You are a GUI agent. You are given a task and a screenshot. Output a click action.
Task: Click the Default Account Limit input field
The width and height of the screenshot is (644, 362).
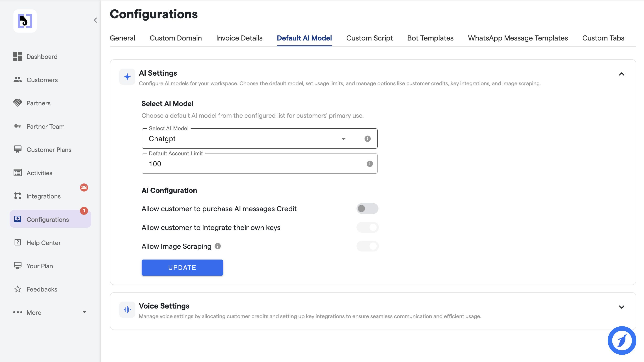coord(253,164)
